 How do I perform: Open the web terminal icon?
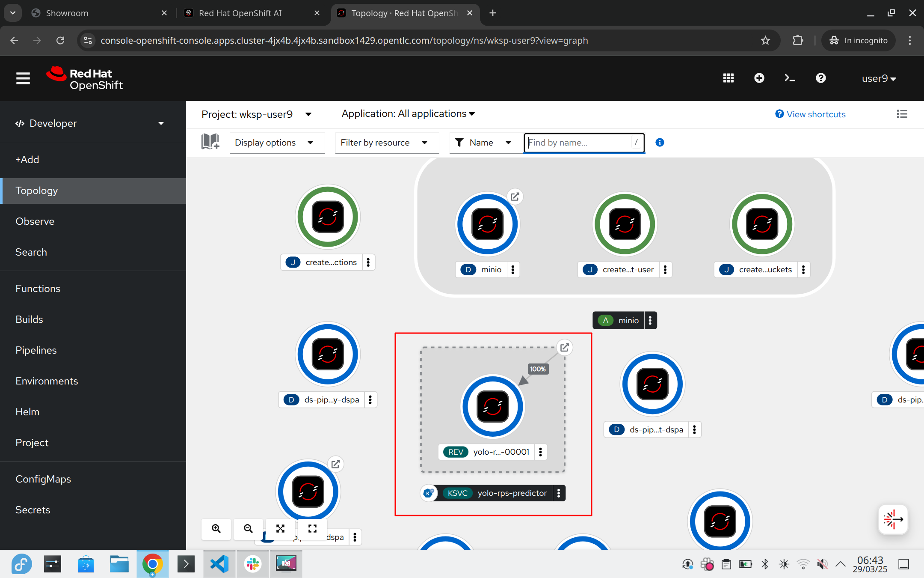[790, 78]
